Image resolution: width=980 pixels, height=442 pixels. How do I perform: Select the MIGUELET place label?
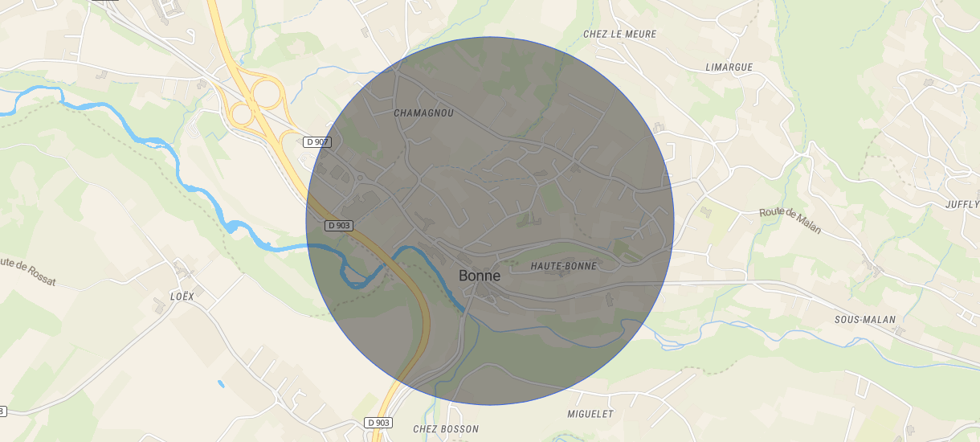pyautogui.click(x=590, y=415)
